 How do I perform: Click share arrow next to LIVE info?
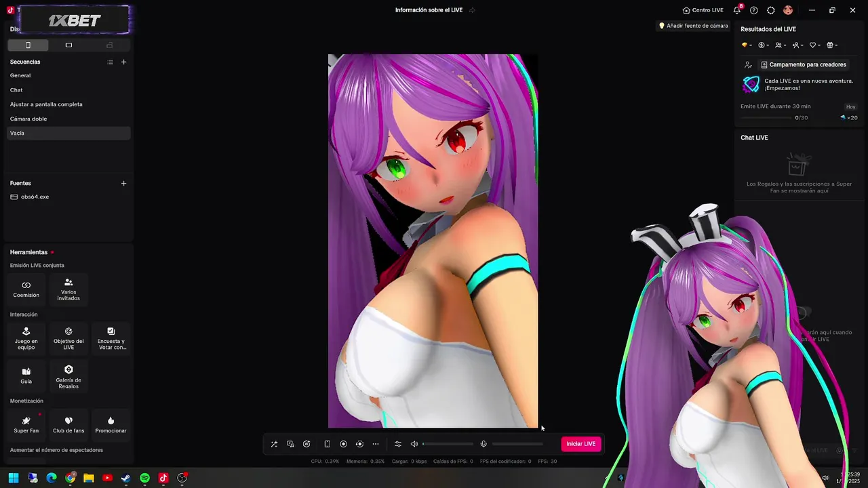(x=472, y=10)
